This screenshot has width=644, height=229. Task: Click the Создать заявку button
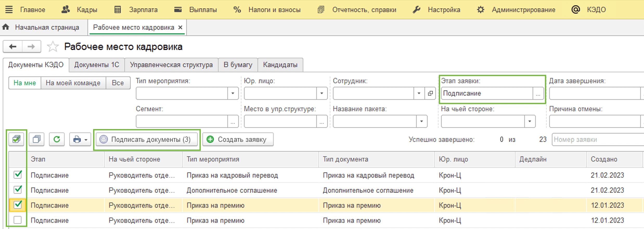tap(238, 139)
